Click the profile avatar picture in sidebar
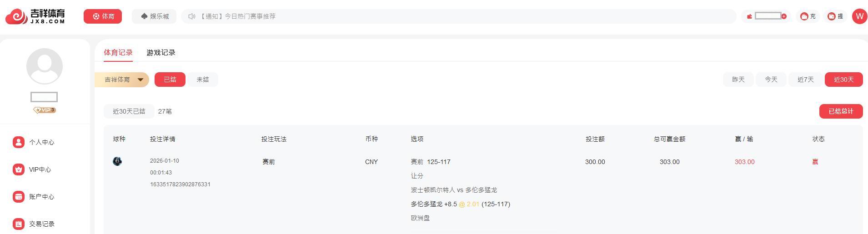868x234 pixels. pyautogui.click(x=45, y=66)
